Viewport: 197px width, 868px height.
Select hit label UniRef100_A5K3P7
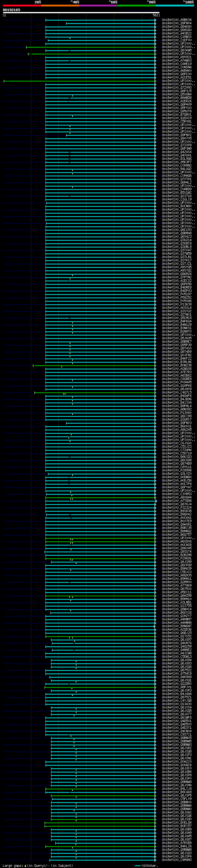pos(177,162)
